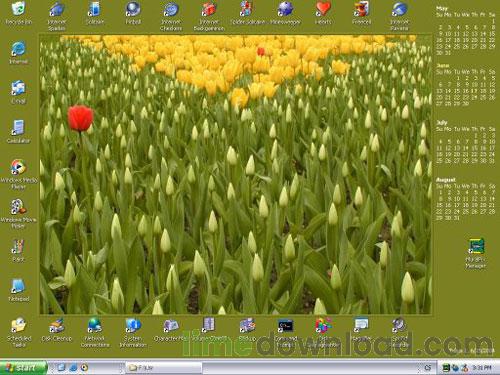Open Spider Solitaire shortcut
This screenshot has width=500, height=375.
247,13
